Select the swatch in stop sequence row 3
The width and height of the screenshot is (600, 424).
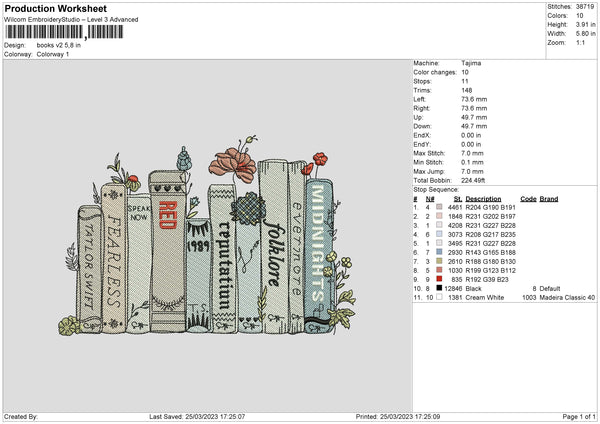439,225
